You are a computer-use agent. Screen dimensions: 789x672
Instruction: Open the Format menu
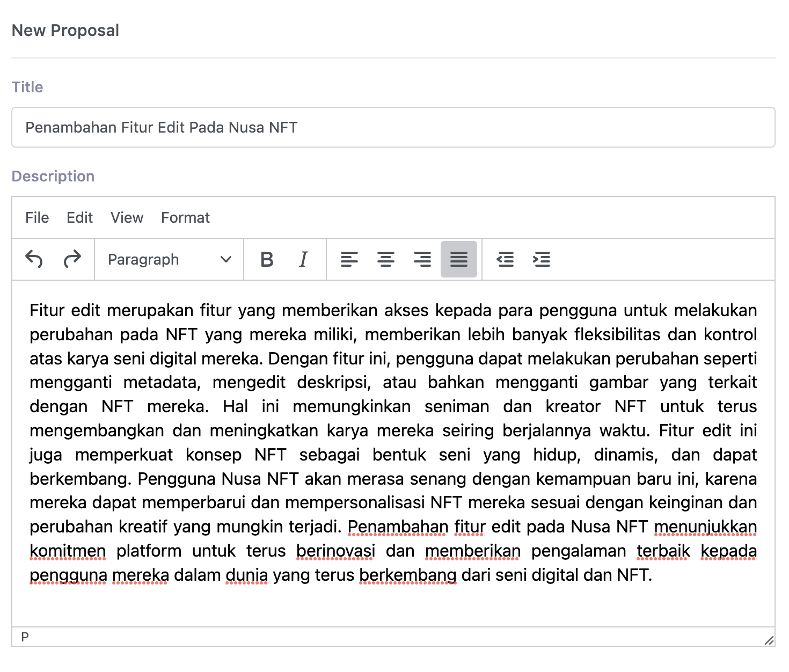click(185, 217)
